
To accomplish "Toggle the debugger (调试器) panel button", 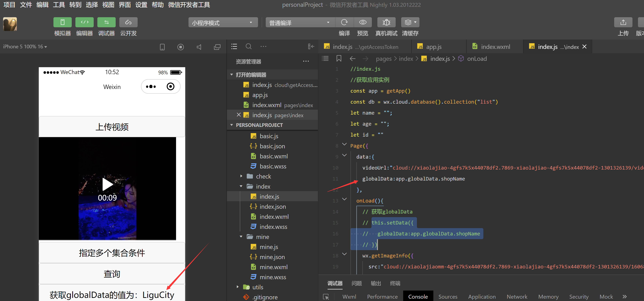I will [106, 23].
